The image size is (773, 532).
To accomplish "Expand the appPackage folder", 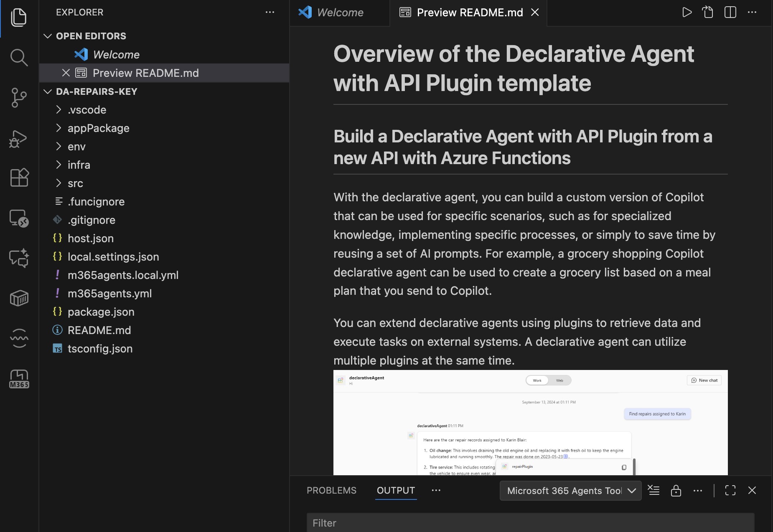I will (58, 128).
